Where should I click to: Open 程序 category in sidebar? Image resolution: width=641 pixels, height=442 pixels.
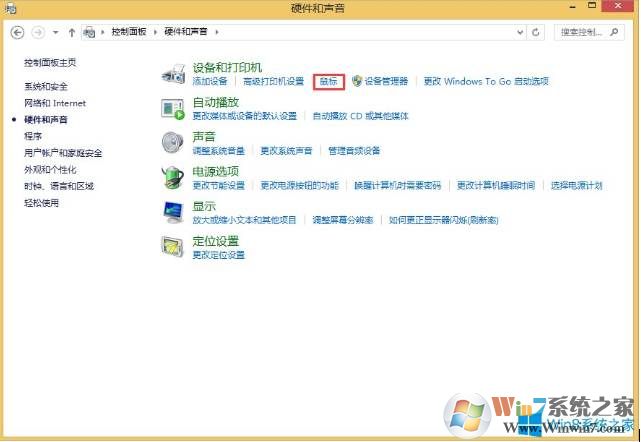[x=33, y=136]
